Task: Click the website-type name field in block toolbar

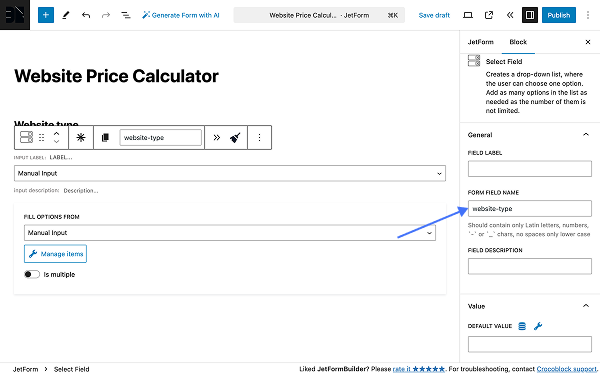Action: pos(161,137)
